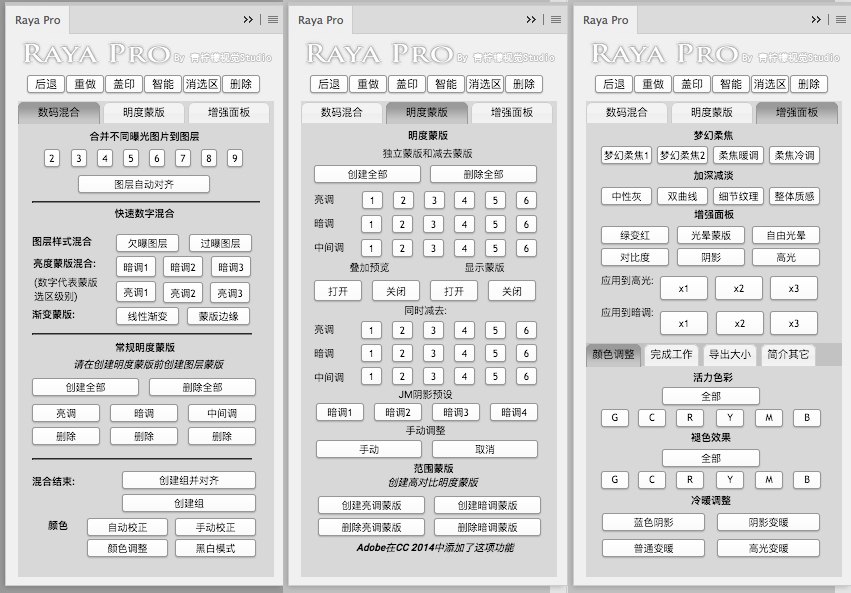
Task: Click 黑白模式 button
Action: pyautogui.click(x=215, y=549)
